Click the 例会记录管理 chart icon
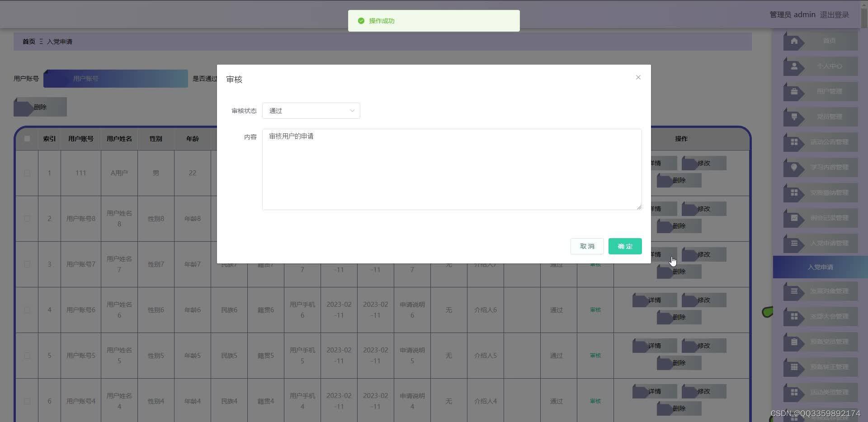The width and height of the screenshot is (868, 422). pos(794,218)
